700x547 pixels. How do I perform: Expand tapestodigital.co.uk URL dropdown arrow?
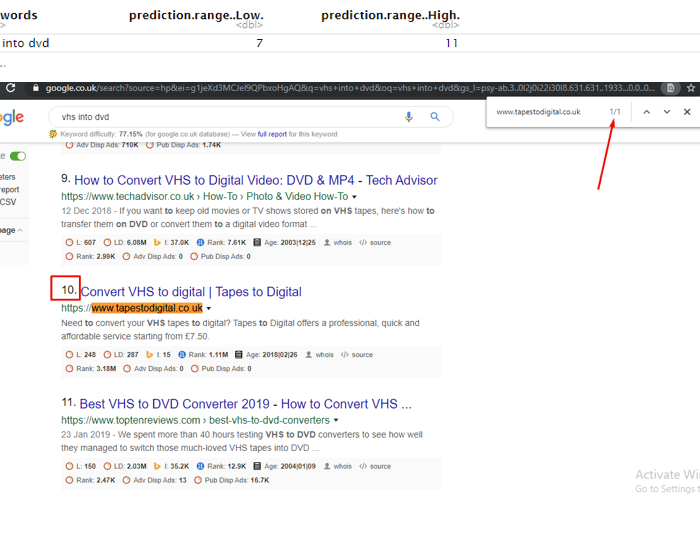coord(208,309)
